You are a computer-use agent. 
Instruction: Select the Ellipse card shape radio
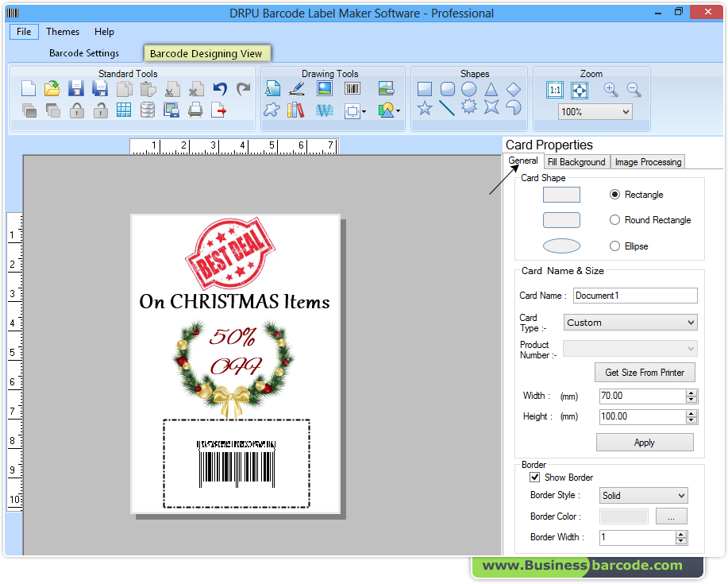coord(614,246)
